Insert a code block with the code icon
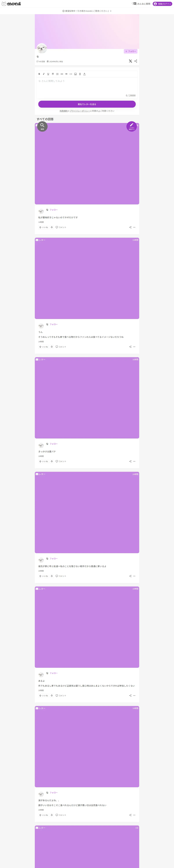Image resolution: width=174 pixels, height=868 pixels. click(x=71, y=74)
